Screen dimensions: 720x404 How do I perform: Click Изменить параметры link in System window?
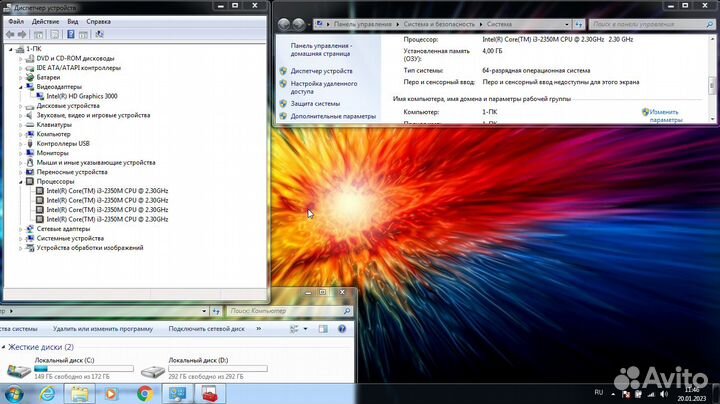[666, 116]
